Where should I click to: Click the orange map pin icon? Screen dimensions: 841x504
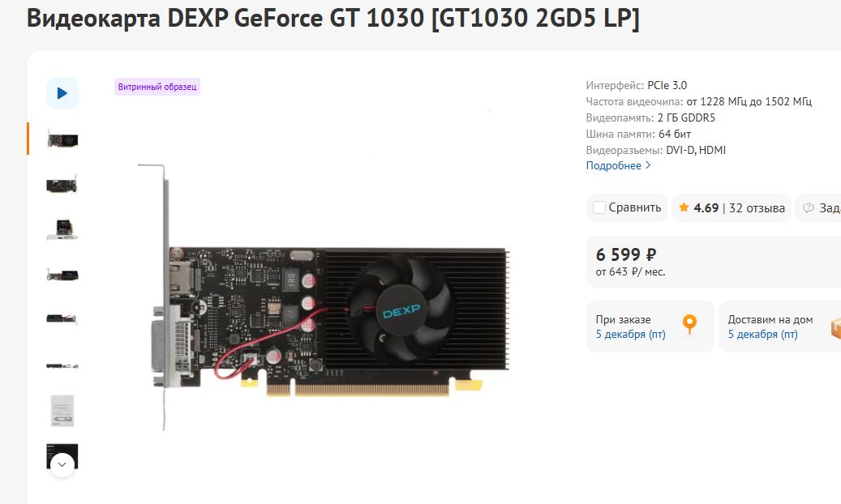[689, 324]
